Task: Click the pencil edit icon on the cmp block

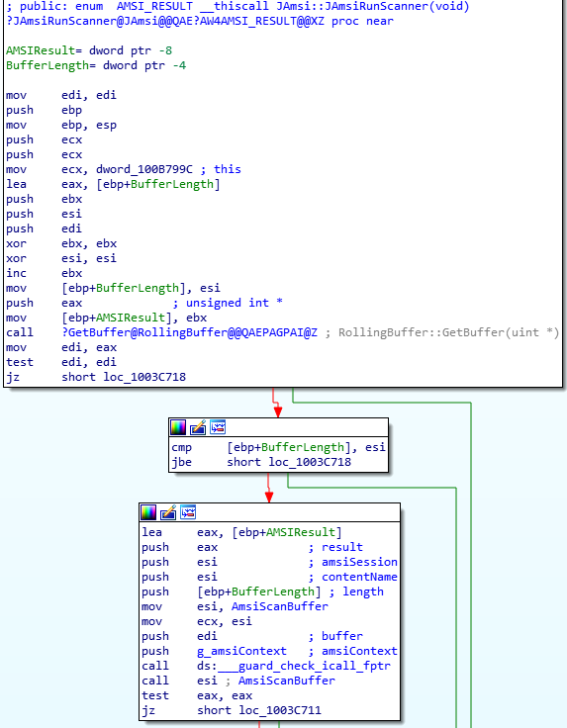Action: coord(198,427)
